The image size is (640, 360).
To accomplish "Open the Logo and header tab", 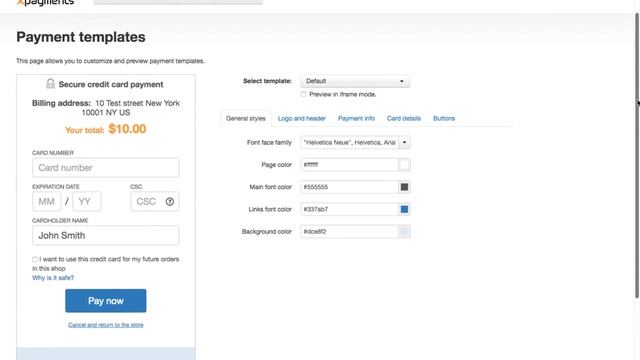I will point(302,118).
